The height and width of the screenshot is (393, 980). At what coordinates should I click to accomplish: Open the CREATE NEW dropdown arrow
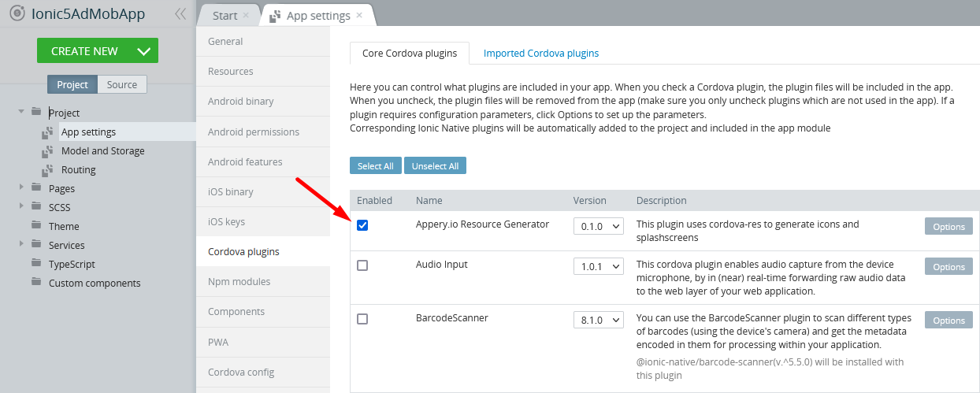point(143,51)
